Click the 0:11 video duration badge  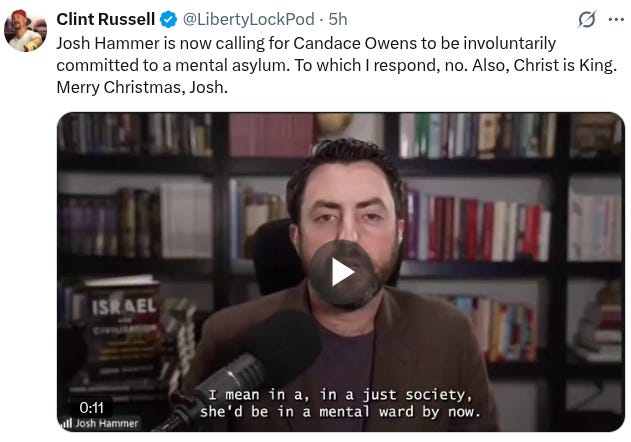[91, 408]
